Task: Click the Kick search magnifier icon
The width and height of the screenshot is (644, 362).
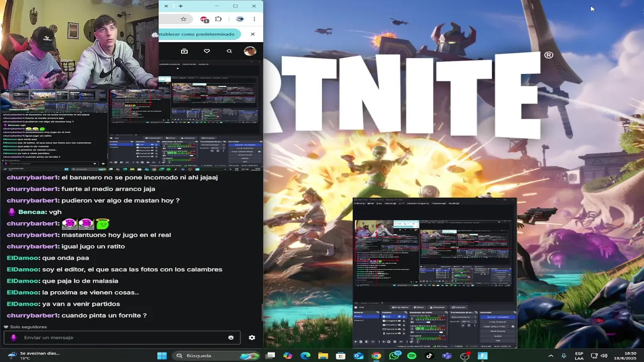Action: [229, 51]
